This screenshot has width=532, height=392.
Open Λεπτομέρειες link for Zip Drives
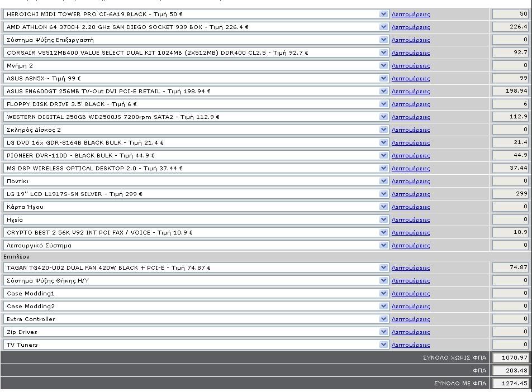(x=411, y=333)
